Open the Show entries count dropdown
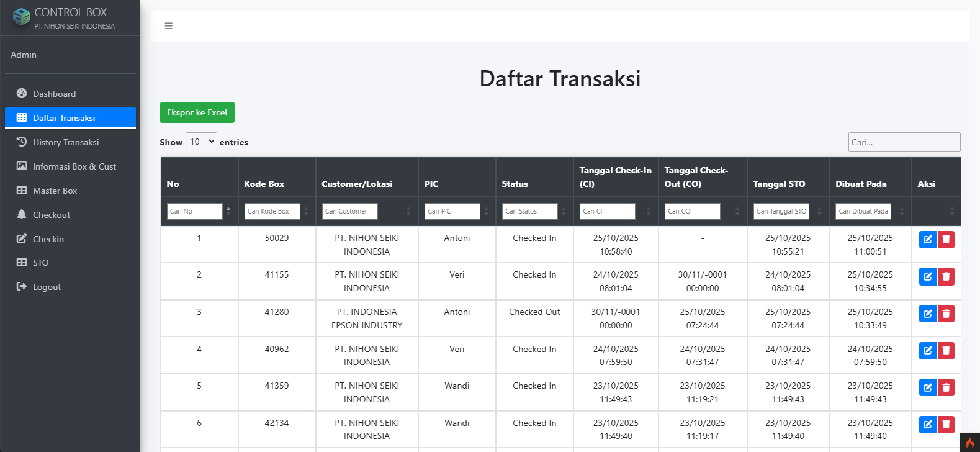The image size is (980, 452). point(202,142)
